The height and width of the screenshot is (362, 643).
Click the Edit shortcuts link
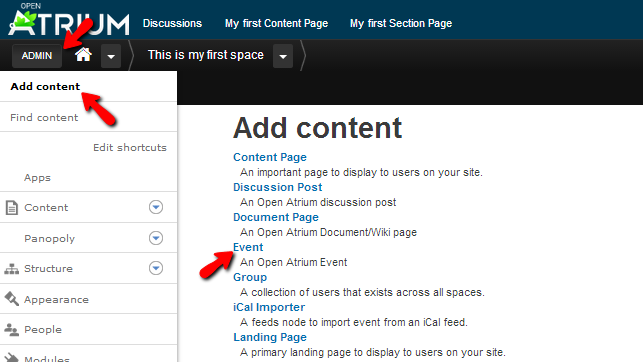(x=130, y=148)
